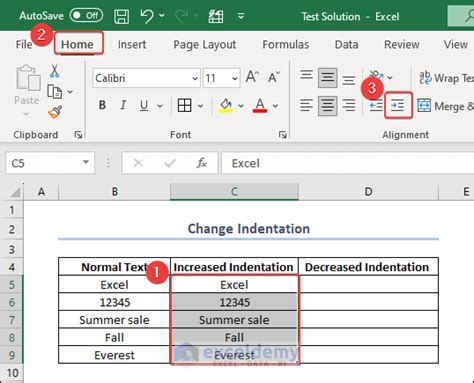The image size is (474, 383).
Task: Select column D header
Action: click(x=368, y=192)
